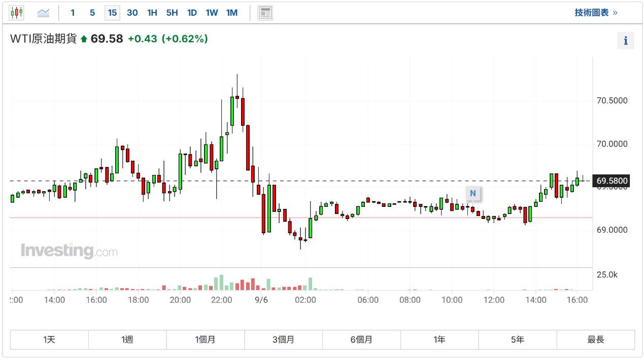Select the 1個月 range tab
This screenshot has width=644, height=360.
(206, 340)
